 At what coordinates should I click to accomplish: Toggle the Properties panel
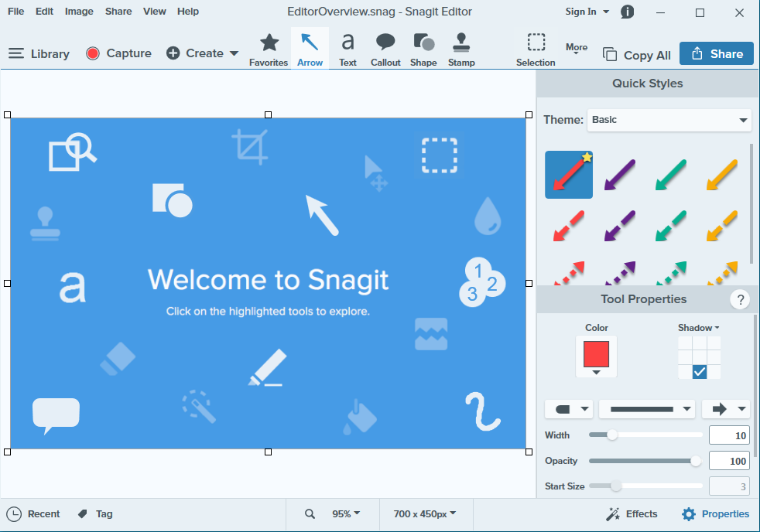pyautogui.click(x=715, y=514)
